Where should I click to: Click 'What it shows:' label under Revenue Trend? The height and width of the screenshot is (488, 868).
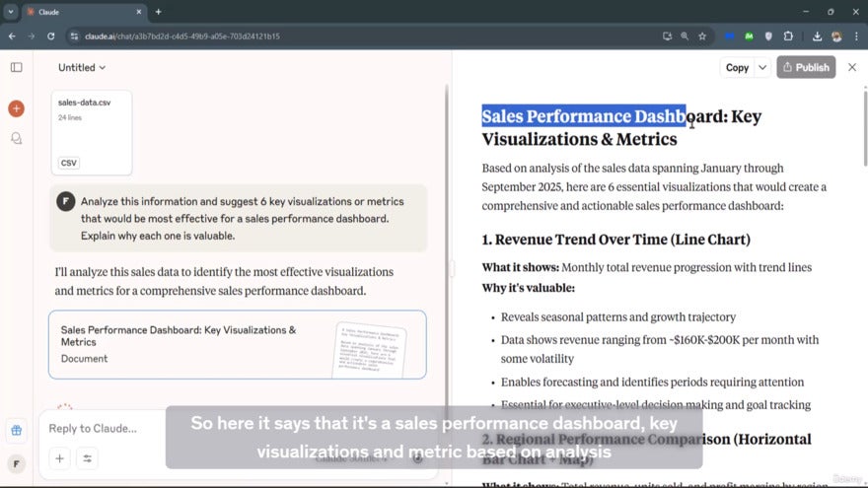[521, 267]
